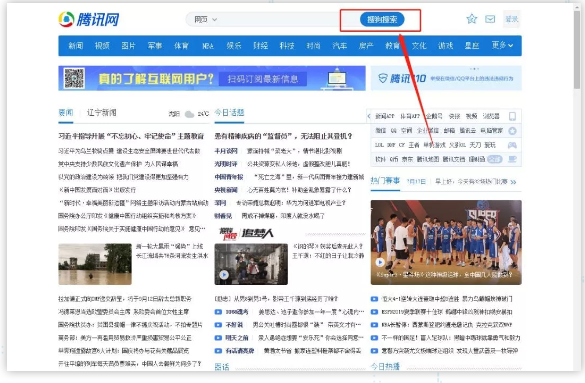Viewport: 585px width, 383px height.
Task: Click video icon beside 恒大4-1 news row
Action: click(x=374, y=299)
